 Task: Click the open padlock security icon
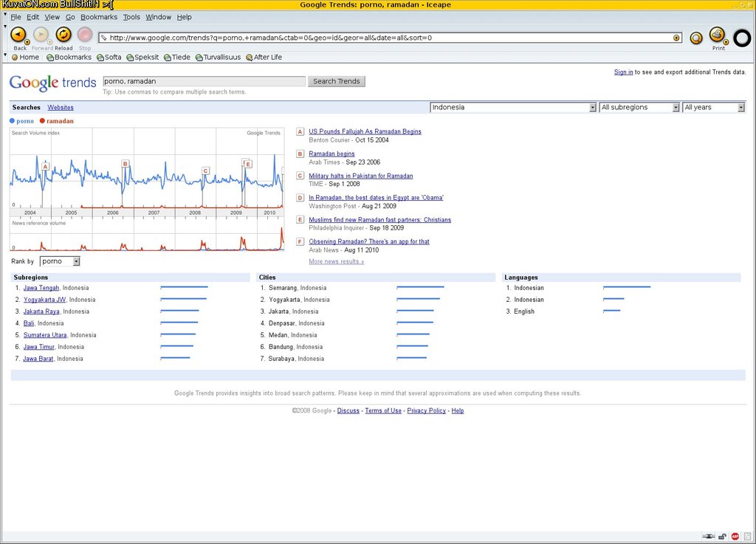722,537
